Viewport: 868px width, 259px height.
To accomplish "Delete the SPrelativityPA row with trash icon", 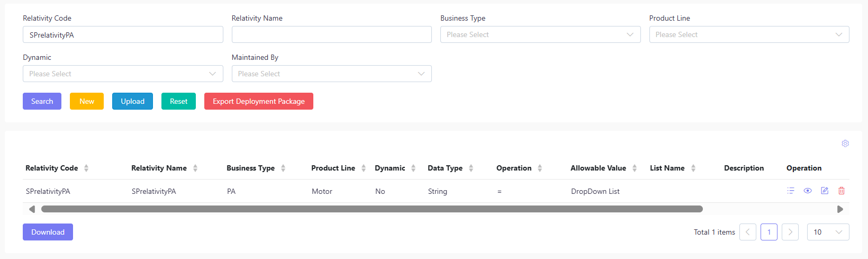I will coord(842,191).
